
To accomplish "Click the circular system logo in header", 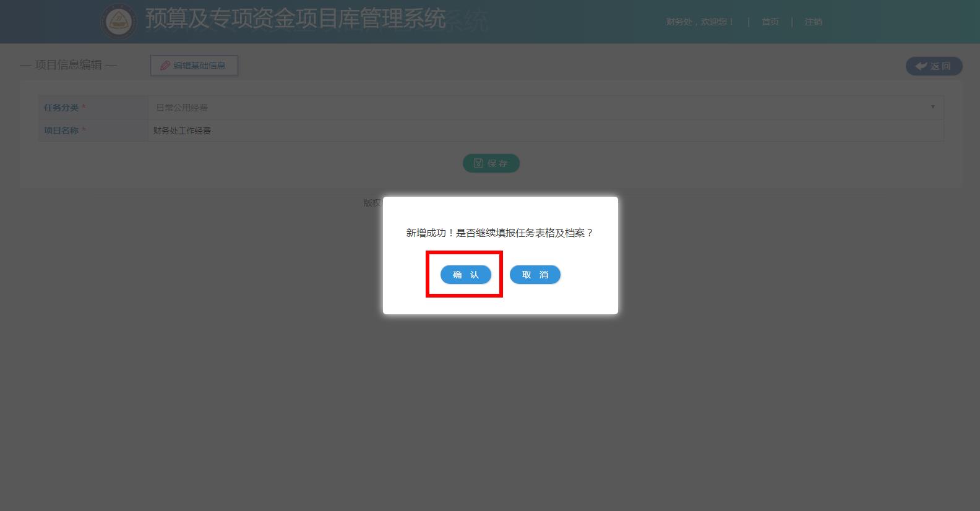I will [119, 22].
